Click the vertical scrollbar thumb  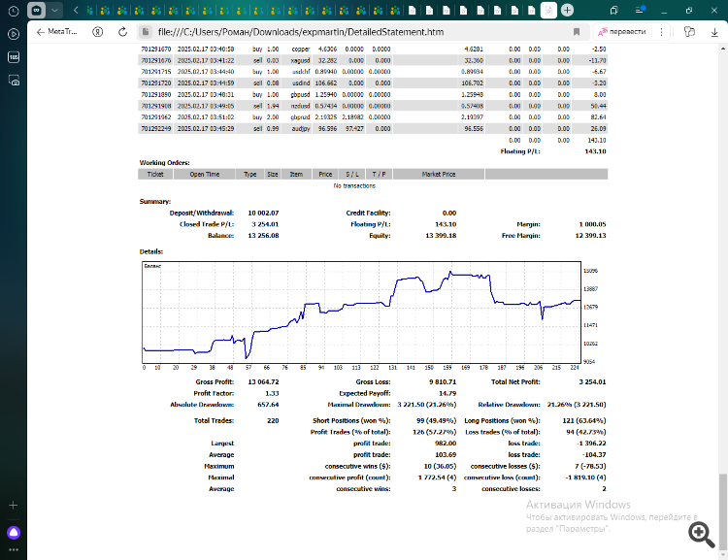(x=723, y=511)
